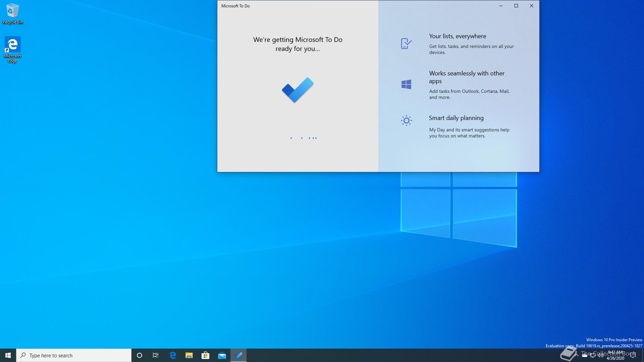Click the Windows logo icon beside Works seamlessly
644x362 pixels.
(x=406, y=84)
